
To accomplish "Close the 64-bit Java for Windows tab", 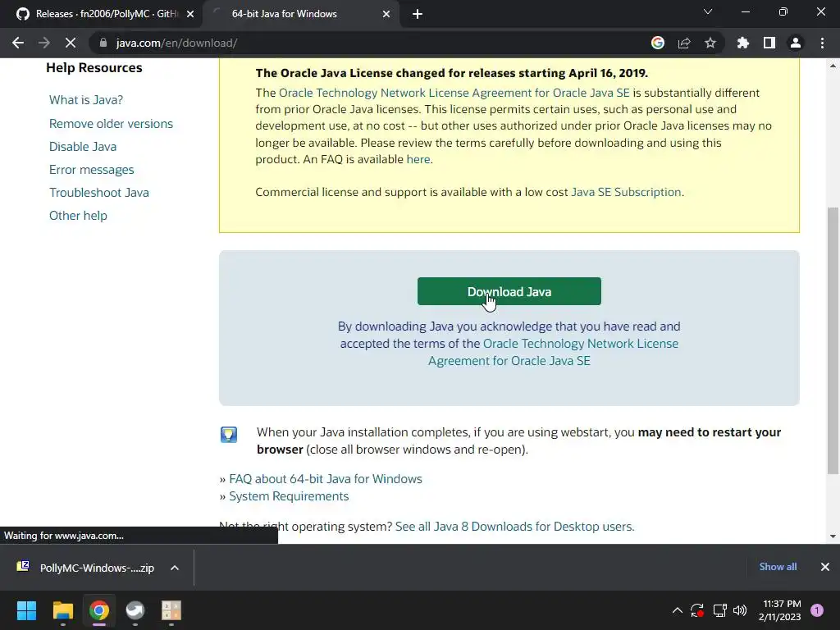I will point(386,14).
